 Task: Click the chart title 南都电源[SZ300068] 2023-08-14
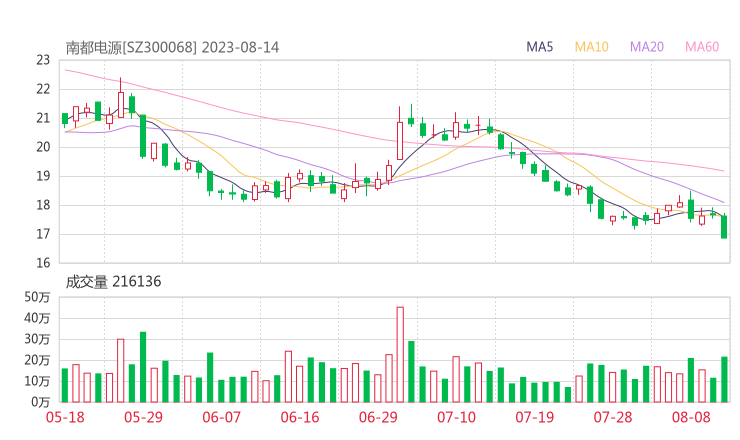172,48
